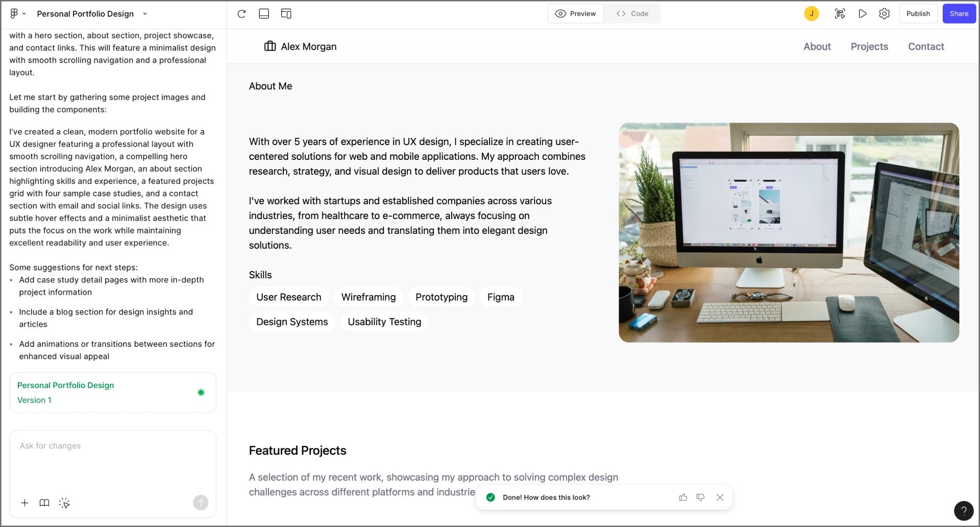Send the prompt with the up-arrow button
The image size is (980, 527).
[201, 503]
